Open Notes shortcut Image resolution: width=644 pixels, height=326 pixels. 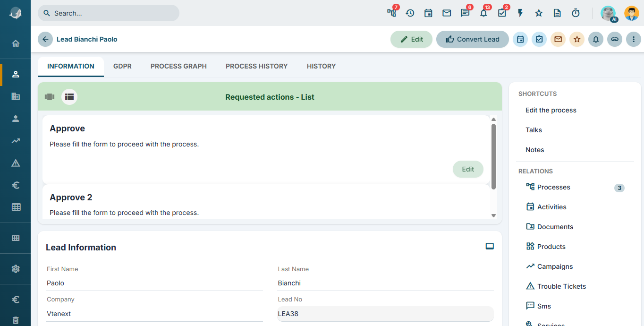(535, 150)
